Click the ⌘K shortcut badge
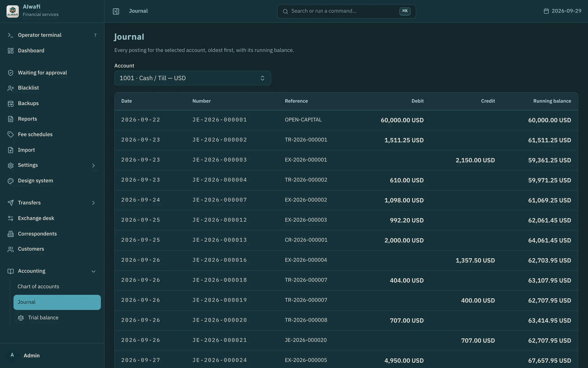The height and width of the screenshot is (368, 588). pos(405,11)
